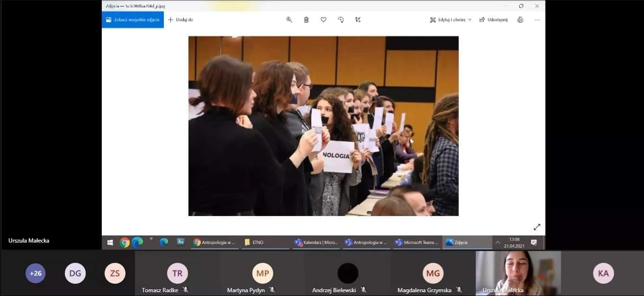Screen dimensions: 644x296
Task: Show the +26 additional participants
Action: point(36,273)
